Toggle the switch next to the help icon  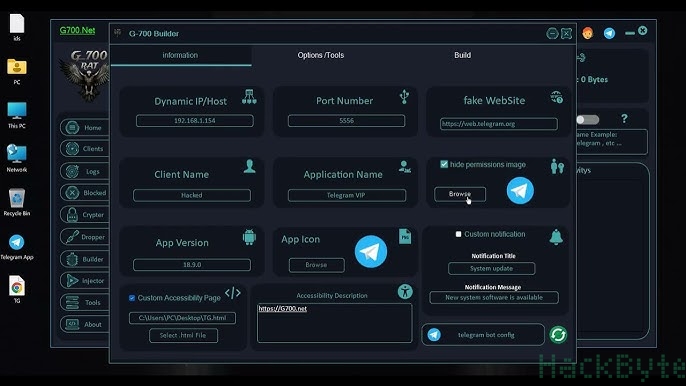point(587,119)
